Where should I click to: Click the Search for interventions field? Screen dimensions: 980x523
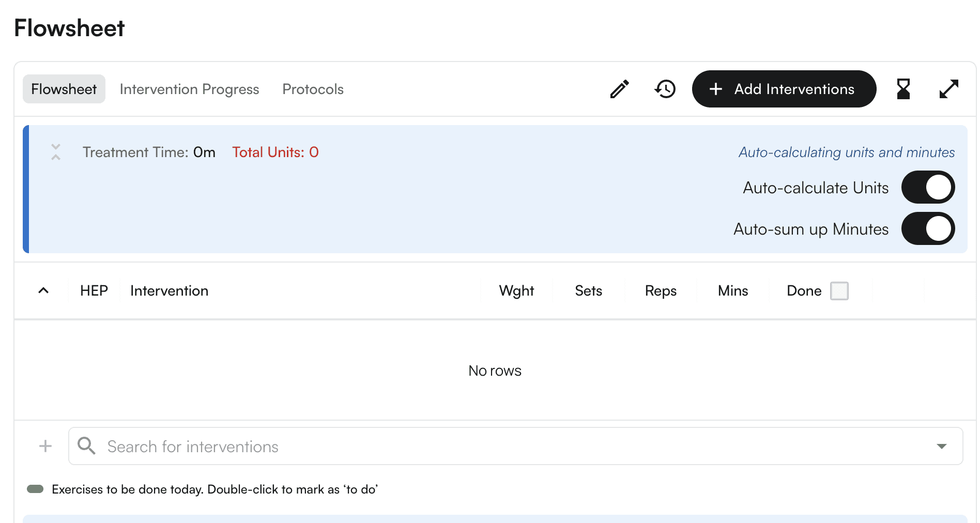515,446
